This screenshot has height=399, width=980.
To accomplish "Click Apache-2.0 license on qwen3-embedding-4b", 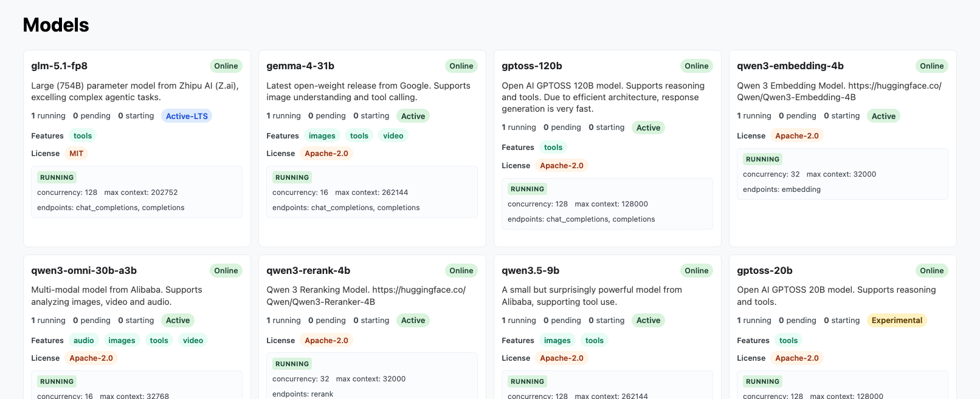I will pos(797,135).
